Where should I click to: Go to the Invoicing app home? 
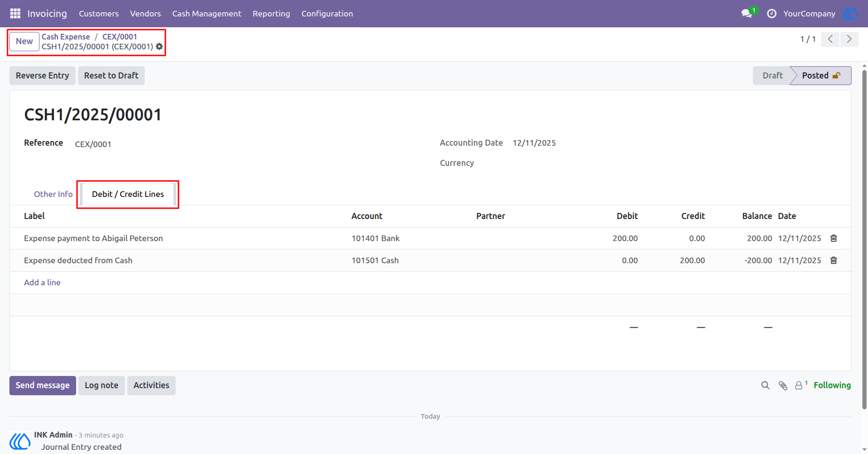tap(47, 14)
